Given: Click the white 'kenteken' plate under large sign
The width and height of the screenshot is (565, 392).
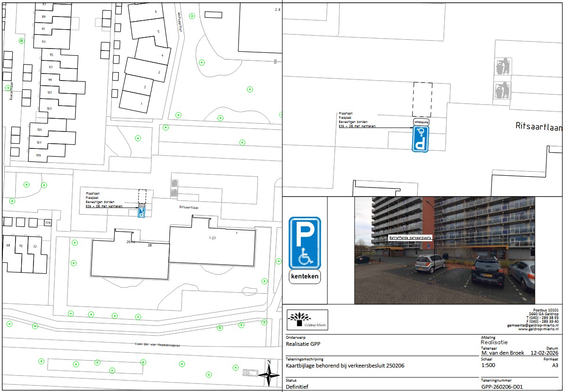Looking at the screenshot, I should click(304, 277).
